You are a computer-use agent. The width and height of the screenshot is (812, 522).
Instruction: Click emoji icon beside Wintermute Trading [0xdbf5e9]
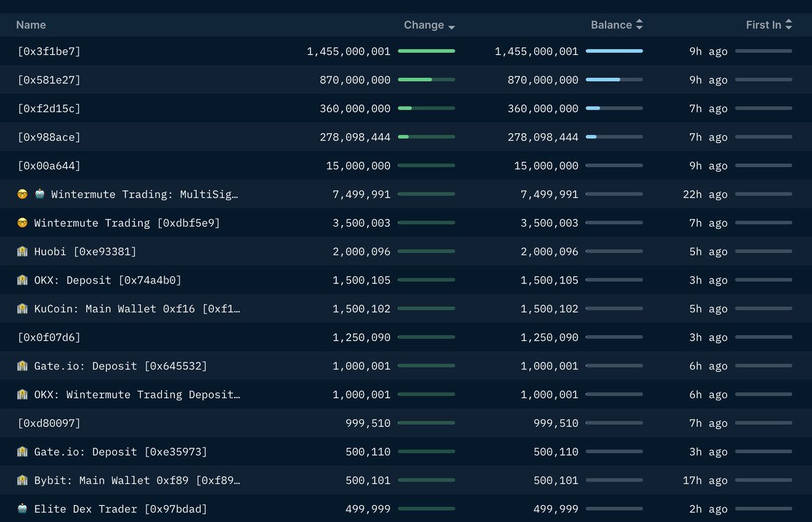pyautogui.click(x=22, y=223)
